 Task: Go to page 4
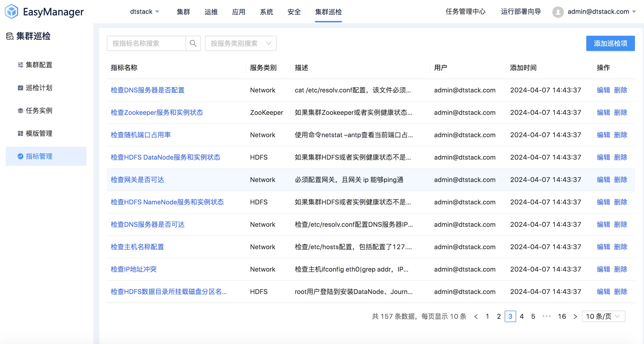coord(522,317)
